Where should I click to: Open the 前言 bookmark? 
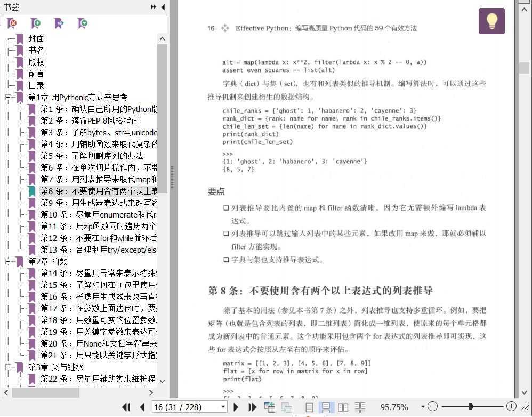coord(36,74)
